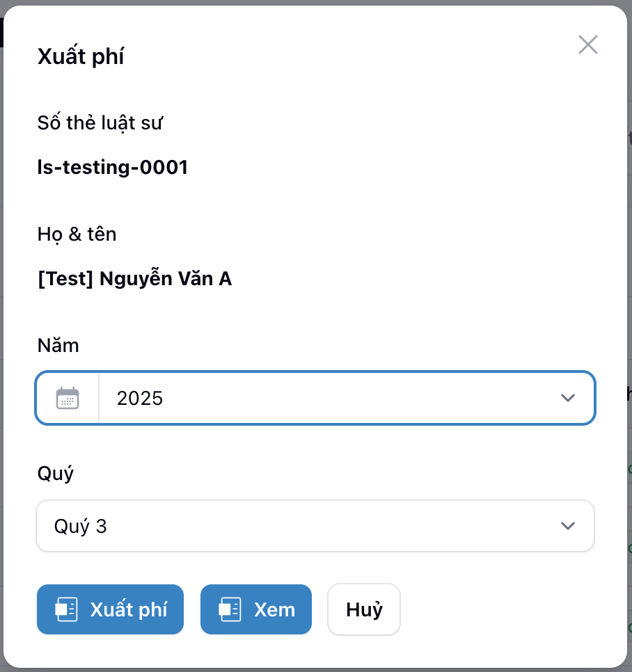Select the Quý 3 field value
This screenshot has height=672, width=632.
(81, 526)
